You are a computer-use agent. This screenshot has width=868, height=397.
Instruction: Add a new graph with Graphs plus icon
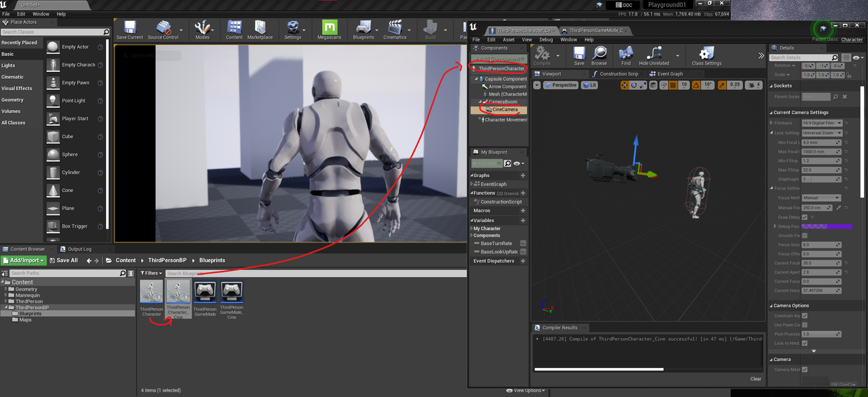coord(523,175)
